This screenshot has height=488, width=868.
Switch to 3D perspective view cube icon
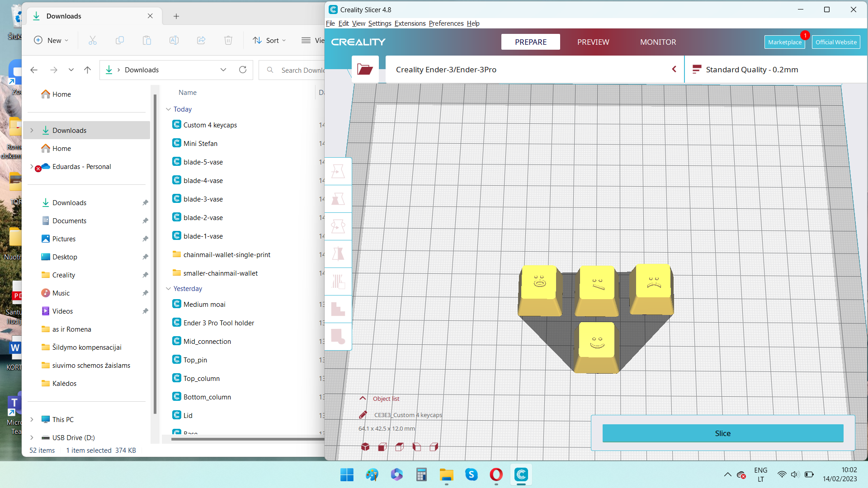[365, 447]
